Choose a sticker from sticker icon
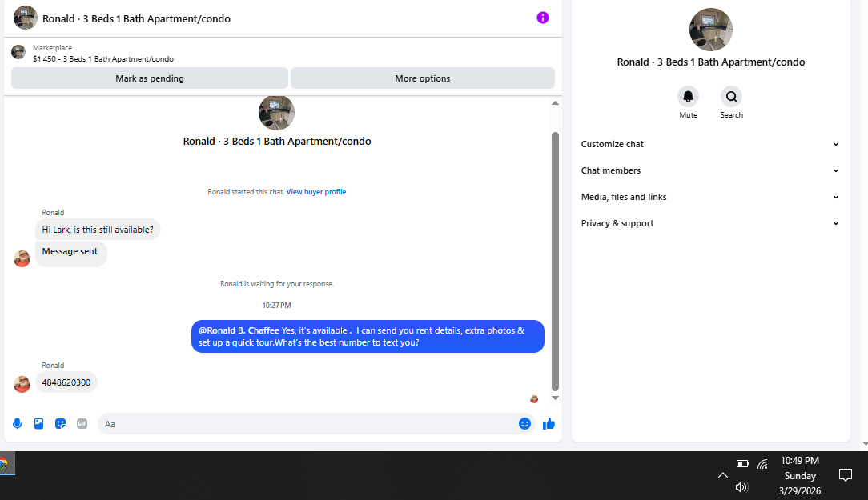868x500 pixels. point(60,424)
